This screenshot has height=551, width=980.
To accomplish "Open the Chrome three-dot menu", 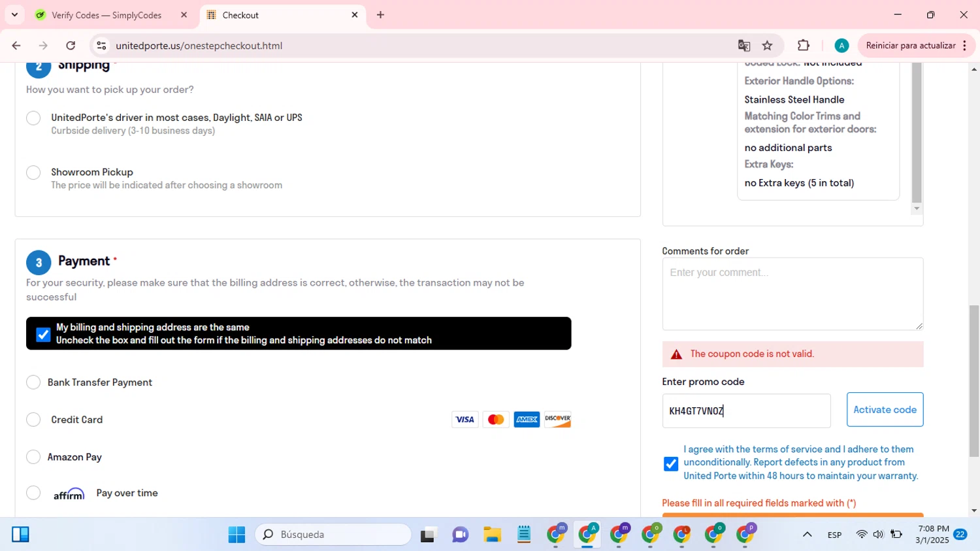I will click(x=965, y=46).
